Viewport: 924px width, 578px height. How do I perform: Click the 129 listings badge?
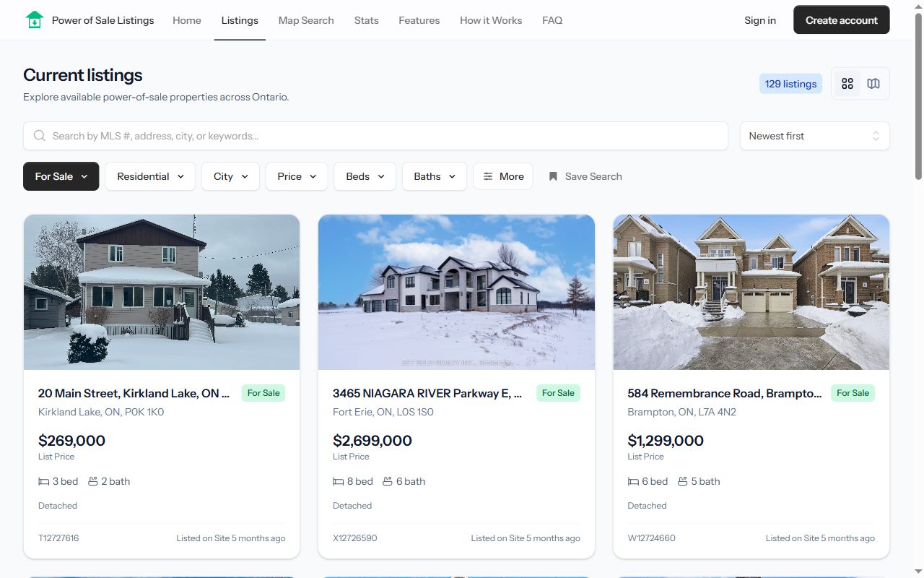click(790, 84)
